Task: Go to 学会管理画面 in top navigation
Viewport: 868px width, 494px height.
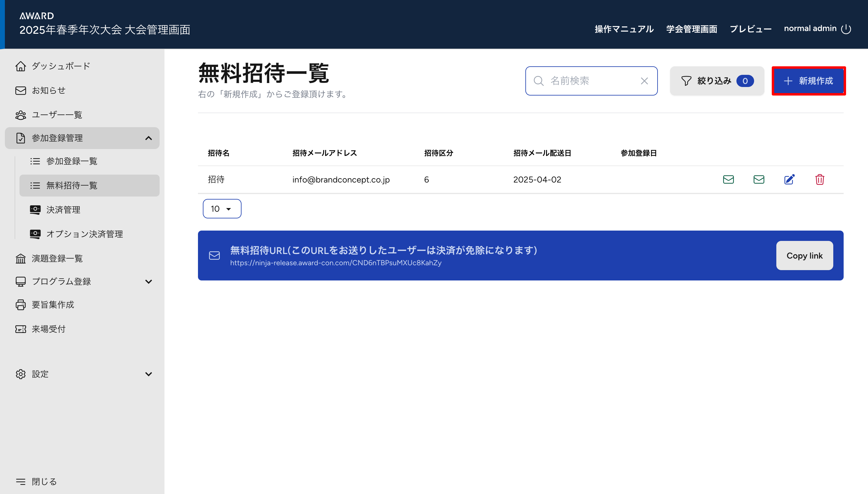Action: [691, 29]
